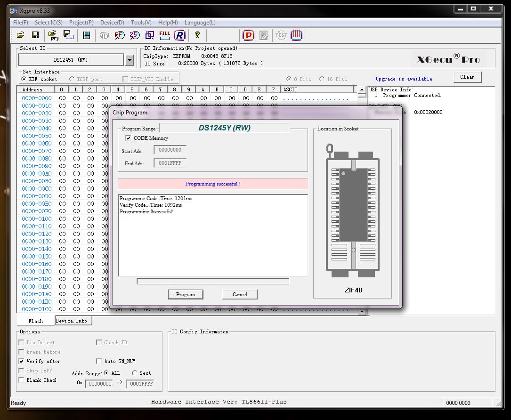
Task: Click the buffer swap squares icon
Action: click(150, 35)
